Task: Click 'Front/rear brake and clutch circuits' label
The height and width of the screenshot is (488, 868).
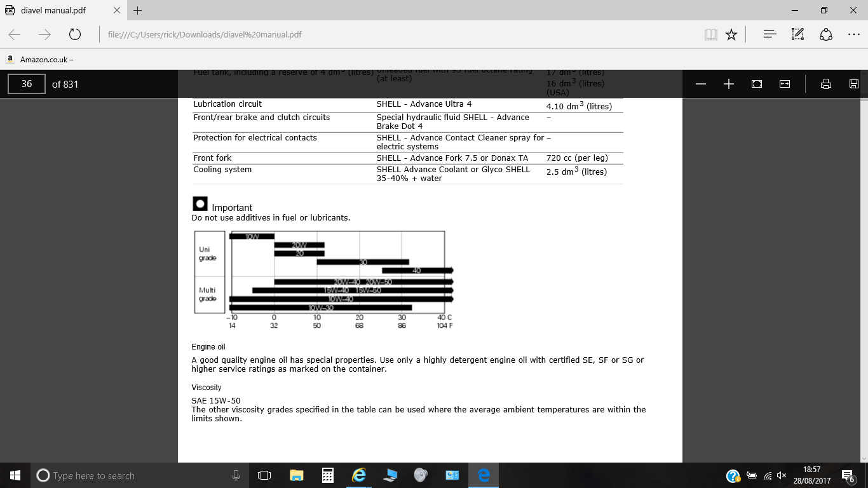Action: 262,118
